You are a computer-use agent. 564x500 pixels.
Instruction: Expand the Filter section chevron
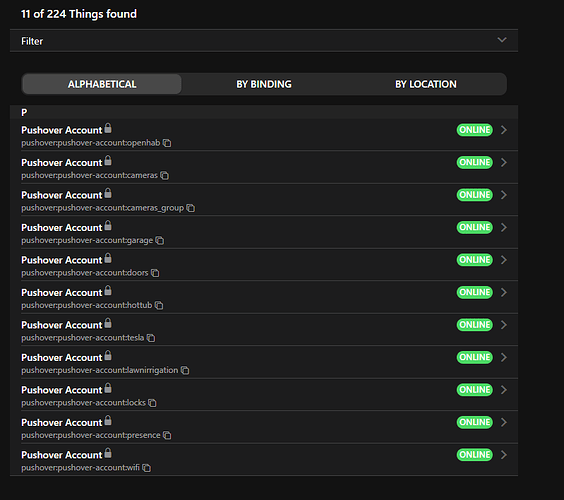point(502,40)
